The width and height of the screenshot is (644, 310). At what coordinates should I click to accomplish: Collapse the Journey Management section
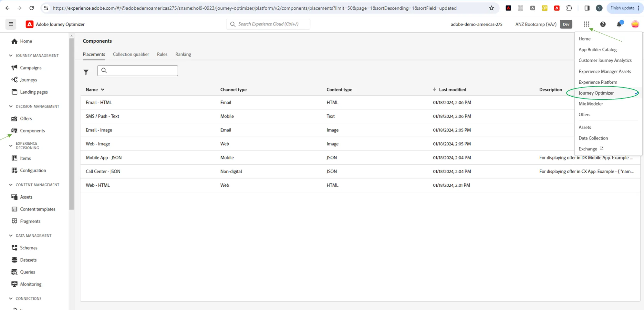11,56
